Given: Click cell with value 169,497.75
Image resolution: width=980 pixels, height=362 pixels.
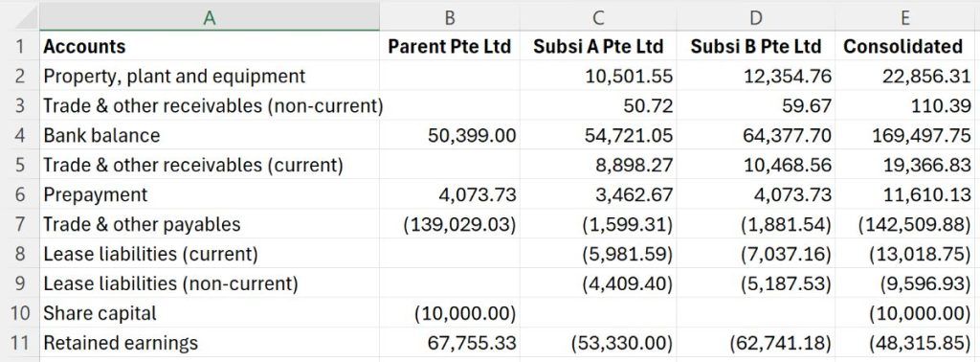Looking at the screenshot, I should tap(905, 135).
